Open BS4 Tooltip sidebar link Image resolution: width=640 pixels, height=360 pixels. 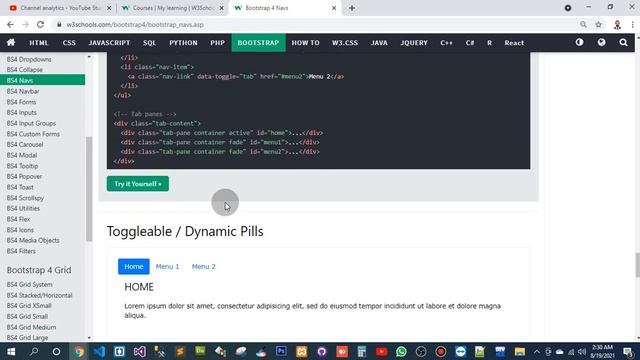(x=22, y=166)
